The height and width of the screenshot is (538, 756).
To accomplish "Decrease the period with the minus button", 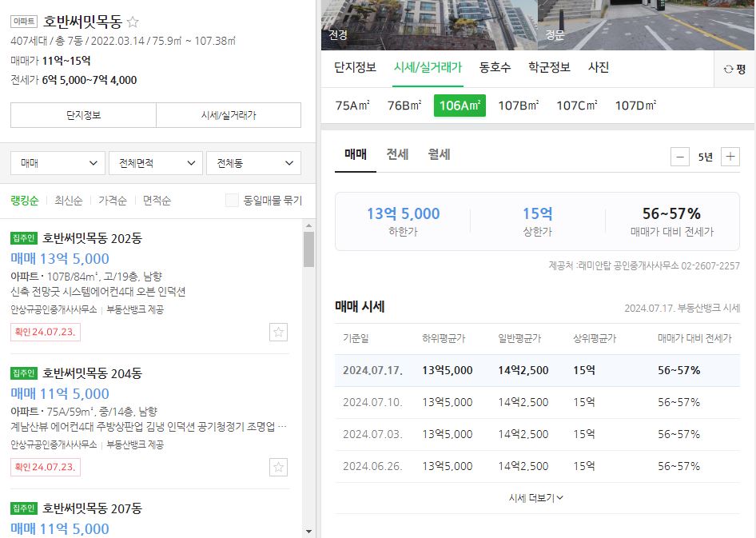I will click(680, 157).
